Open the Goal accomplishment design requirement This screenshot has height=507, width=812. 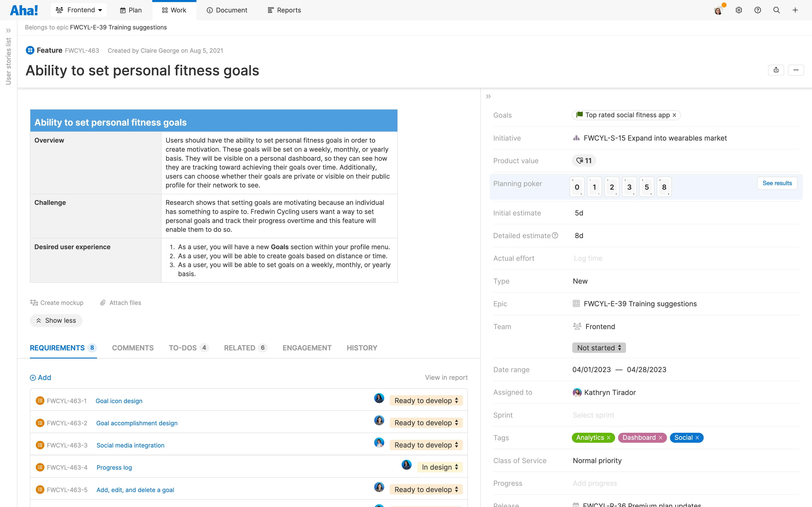coord(137,423)
